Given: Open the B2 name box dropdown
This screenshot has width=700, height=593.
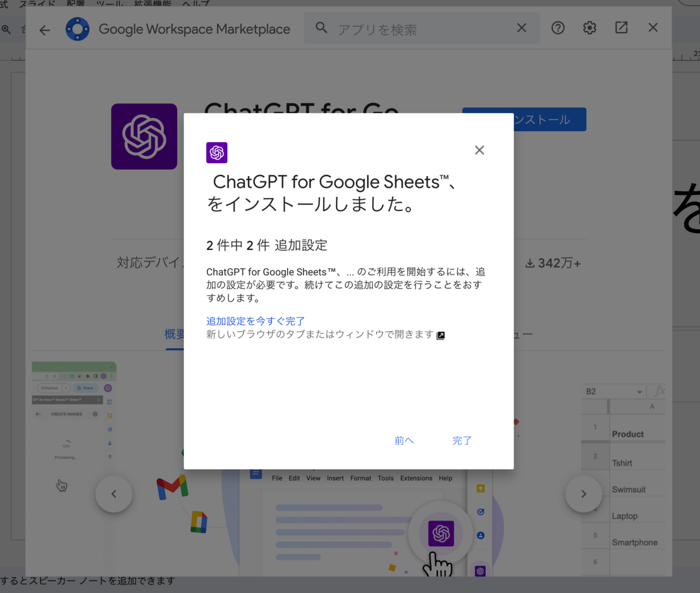Looking at the screenshot, I should pyautogui.click(x=640, y=392).
